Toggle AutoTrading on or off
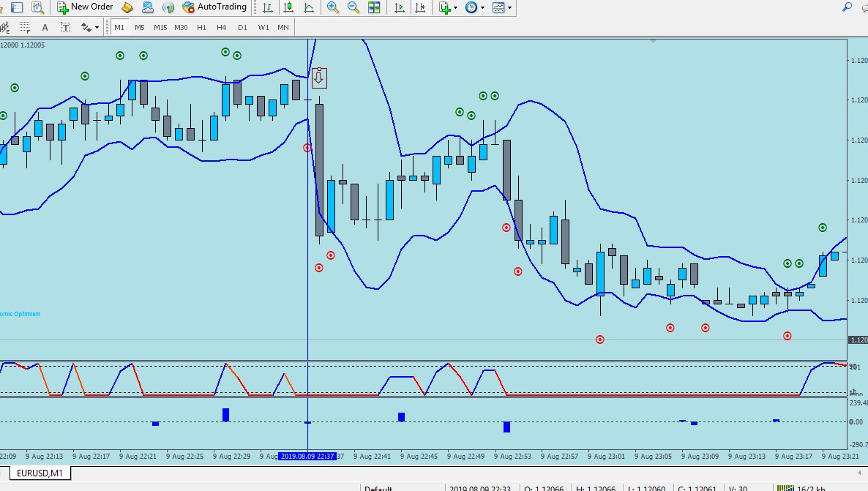Image resolution: width=868 pixels, height=491 pixels. point(214,7)
